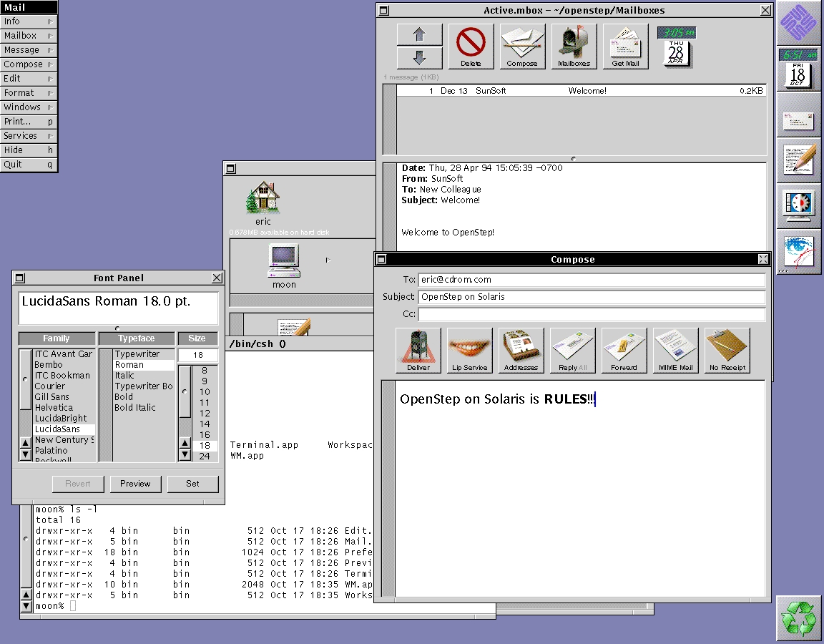The width and height of the screenshot is (824, 644).
Task: Expand the Compose submenu
Action: click(29, 64)
